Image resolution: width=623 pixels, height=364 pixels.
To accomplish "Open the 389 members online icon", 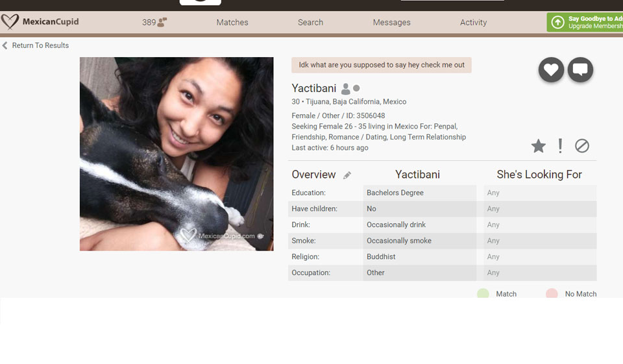I will [162, 22].
